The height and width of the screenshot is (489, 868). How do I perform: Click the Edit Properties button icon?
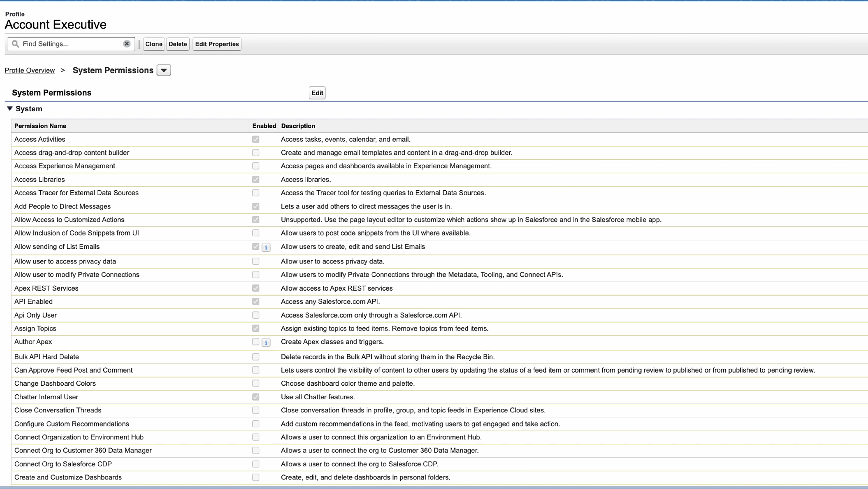[x=217, y=43]
